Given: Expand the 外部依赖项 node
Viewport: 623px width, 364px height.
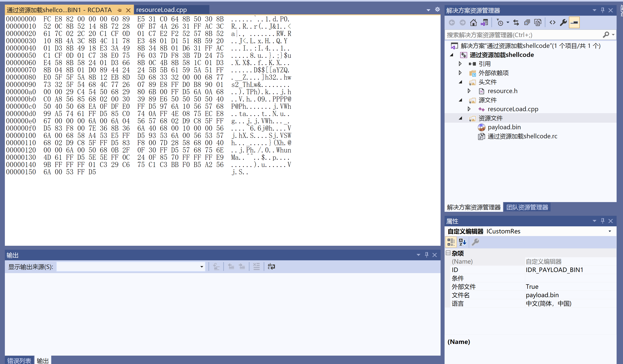Looking at the screenshot, I should coord(460,73).
